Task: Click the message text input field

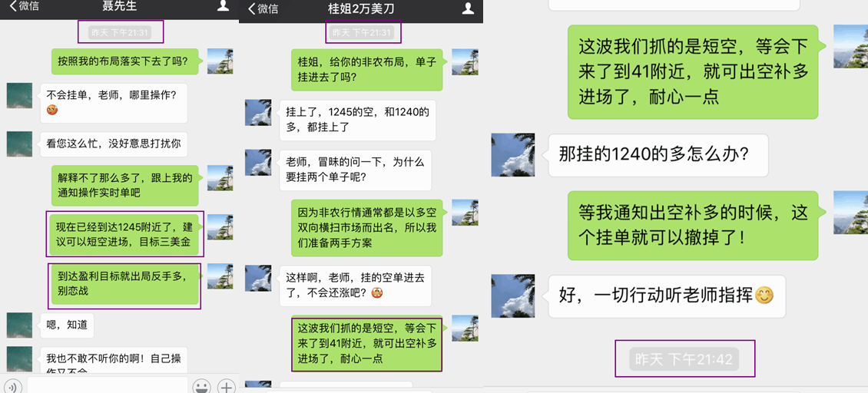Action: 108,385
